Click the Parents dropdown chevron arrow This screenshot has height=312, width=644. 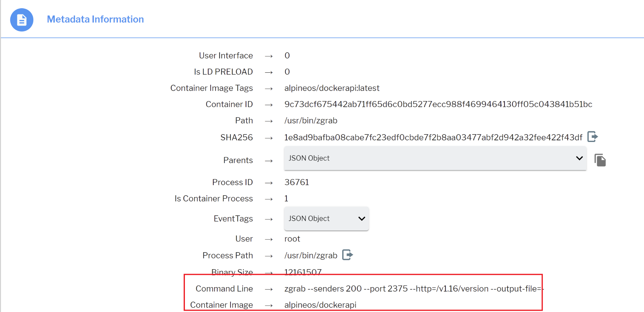[579, 158]
